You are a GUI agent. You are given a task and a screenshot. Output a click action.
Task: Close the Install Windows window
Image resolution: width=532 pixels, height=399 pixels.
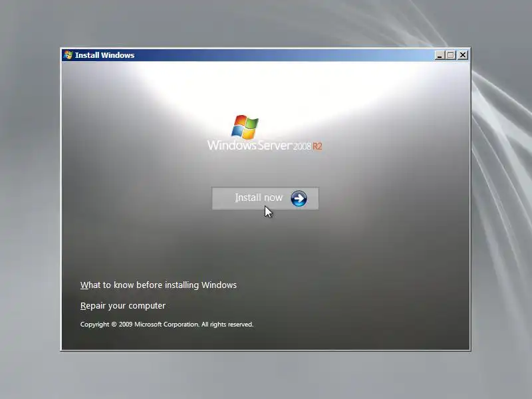463,55
